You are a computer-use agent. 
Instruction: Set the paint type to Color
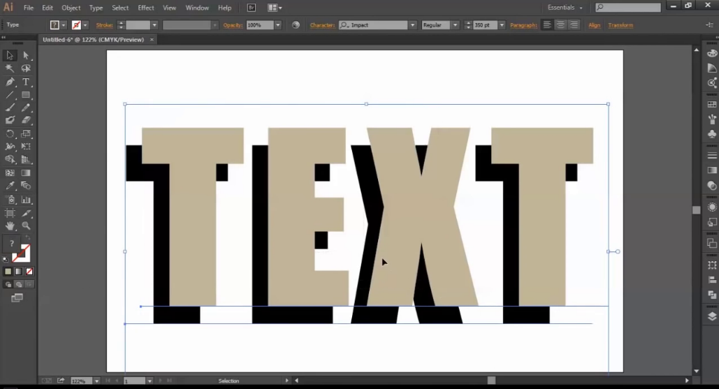pos(8,272)
